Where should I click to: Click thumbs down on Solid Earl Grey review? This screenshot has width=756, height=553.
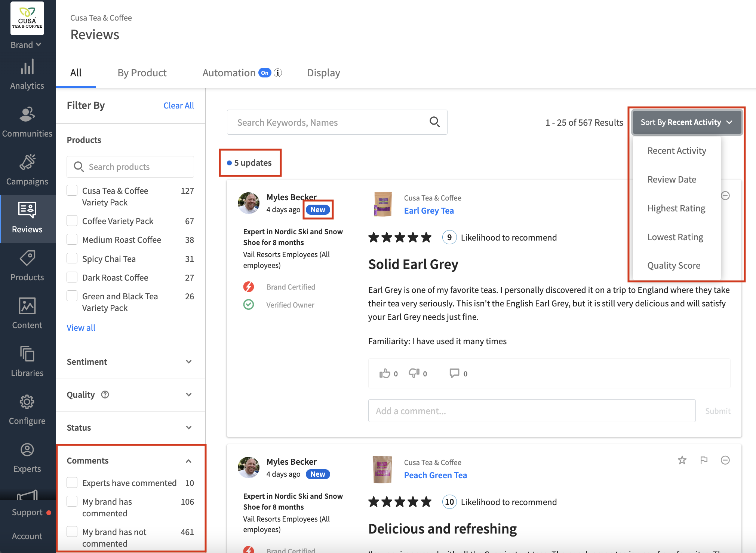point(414,373)
